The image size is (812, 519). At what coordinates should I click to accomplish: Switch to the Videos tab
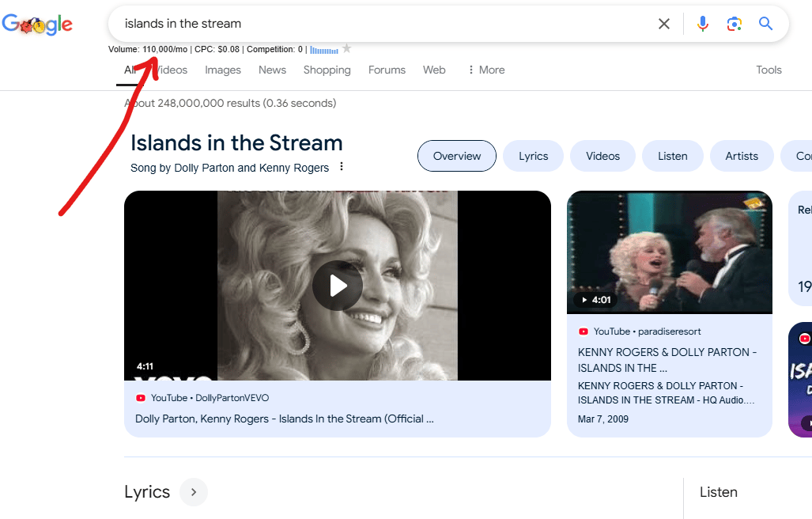pyautogui.click(x=172, y=70)
